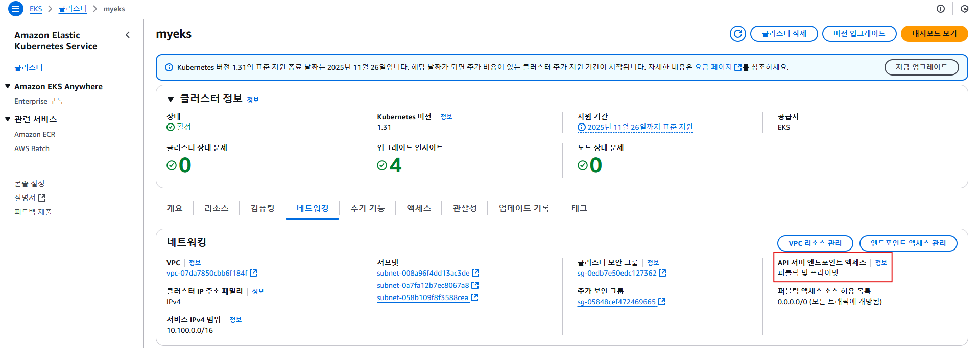The height and width of the screenshot is (348, 980).
Task: Open 콘솔 설정 in sidebar
Action: coord(30,183)
